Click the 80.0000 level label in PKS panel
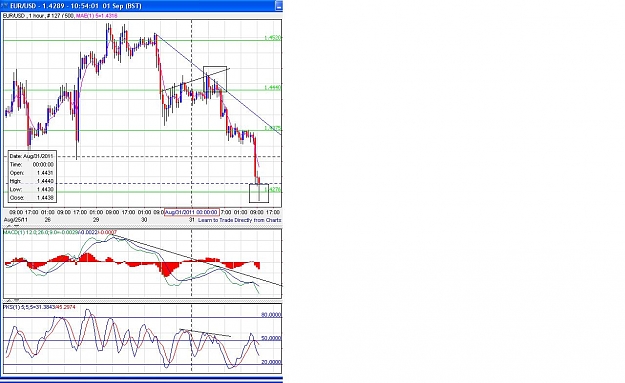625x383 pixels. (x=271, y=315)
